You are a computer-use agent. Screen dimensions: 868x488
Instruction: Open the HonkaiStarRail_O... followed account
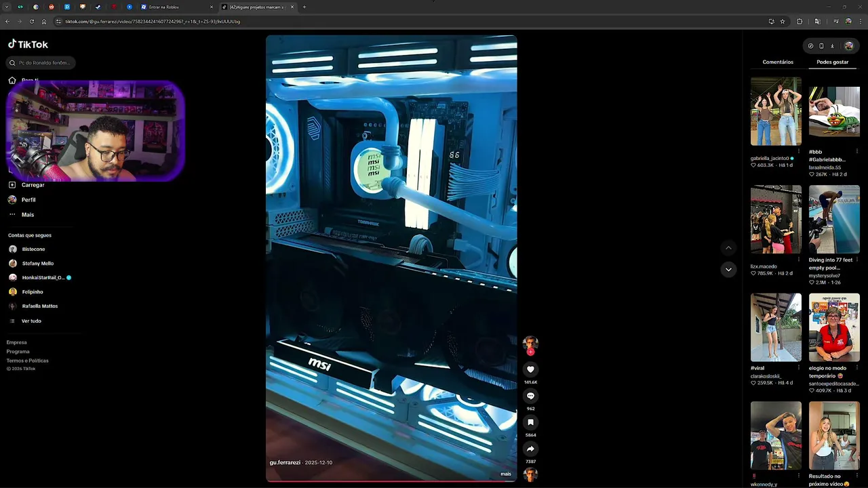point(43,277)
